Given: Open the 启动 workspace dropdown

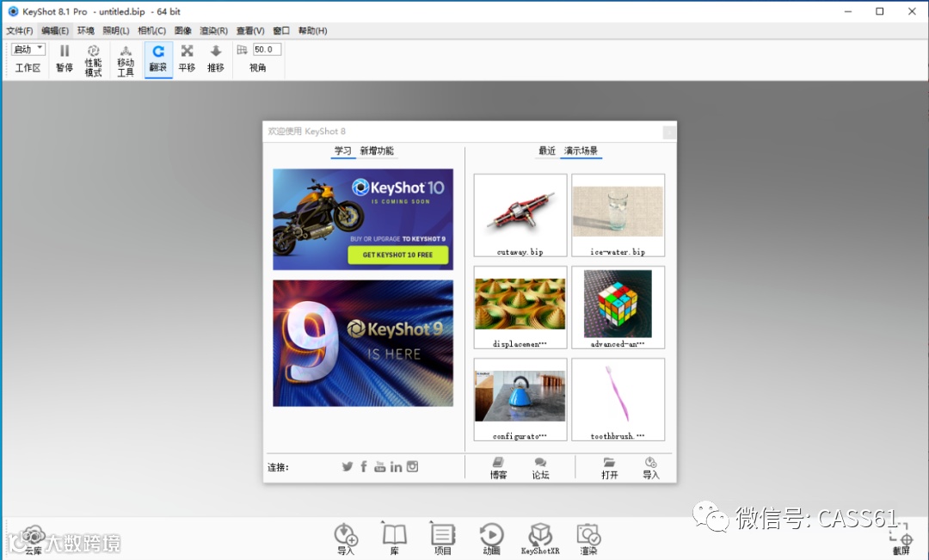Looking at the screenshot, I should point(28,49).
